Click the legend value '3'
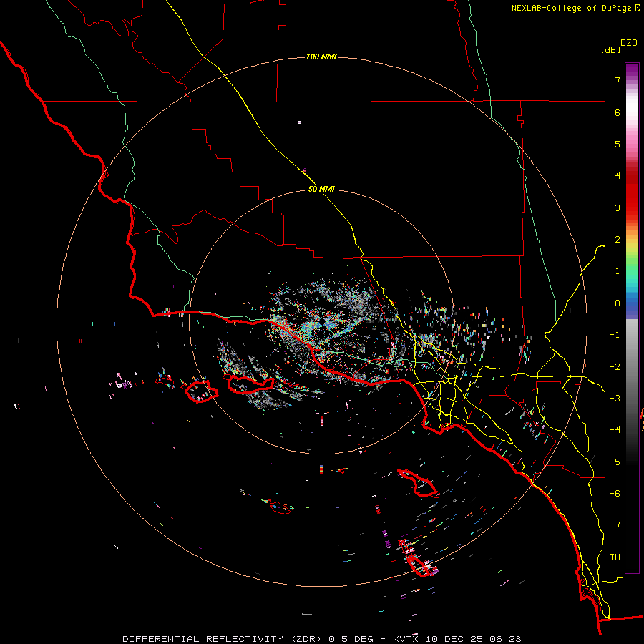Screen dimensions: 644x644 click(618, 208)
